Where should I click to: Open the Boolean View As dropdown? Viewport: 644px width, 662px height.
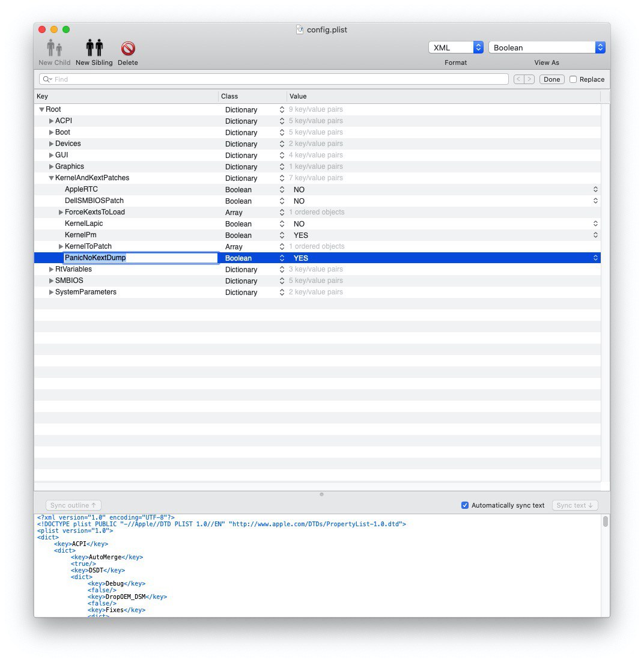point(547,47)
